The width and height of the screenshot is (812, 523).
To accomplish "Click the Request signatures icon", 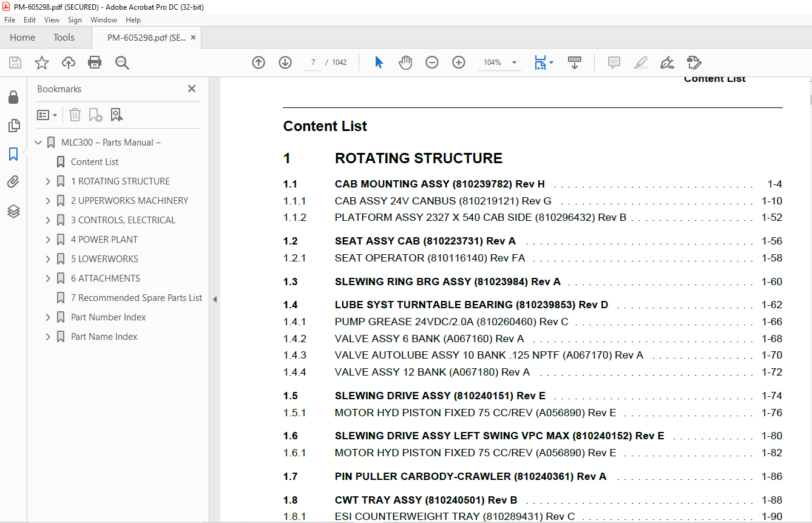I will (694, 62).
